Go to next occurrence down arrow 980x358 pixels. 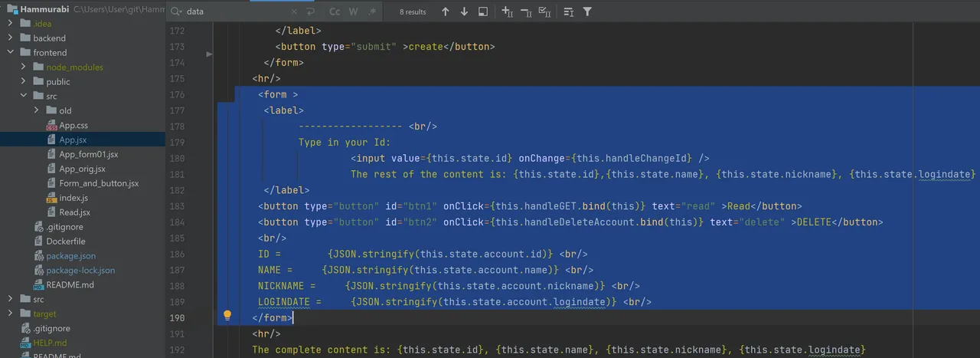coord(464,11)
